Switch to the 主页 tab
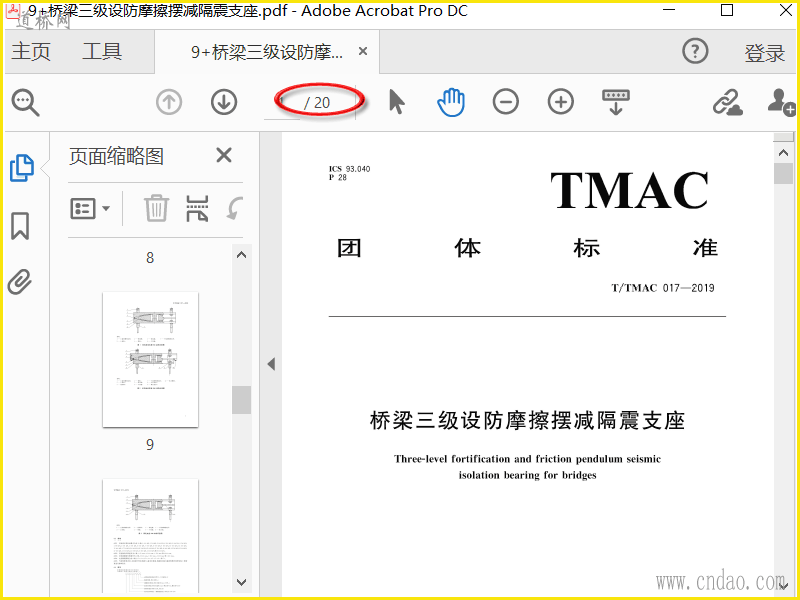Image resolution: width=800 pixels, height=600 pixels. tap(31, 52)
